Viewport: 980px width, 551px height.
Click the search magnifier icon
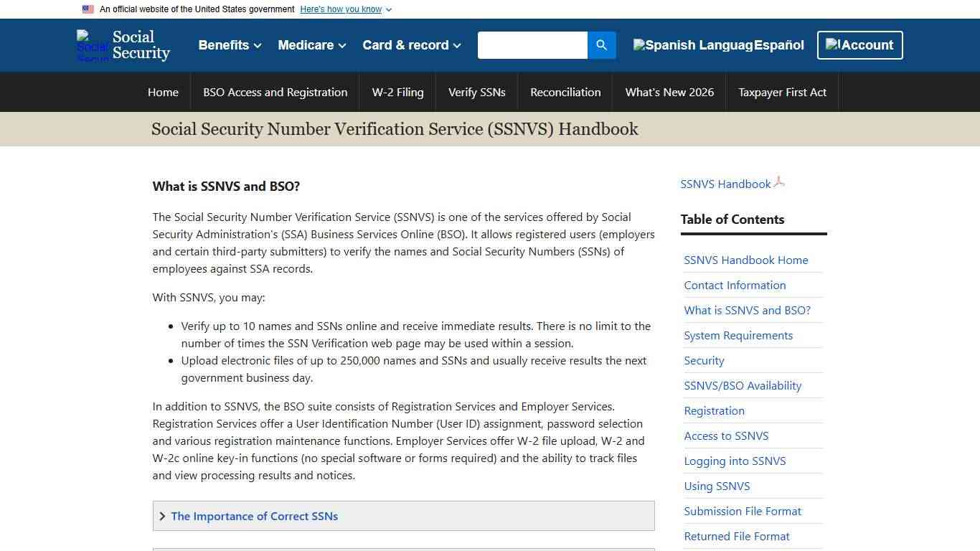coord(601,44)
